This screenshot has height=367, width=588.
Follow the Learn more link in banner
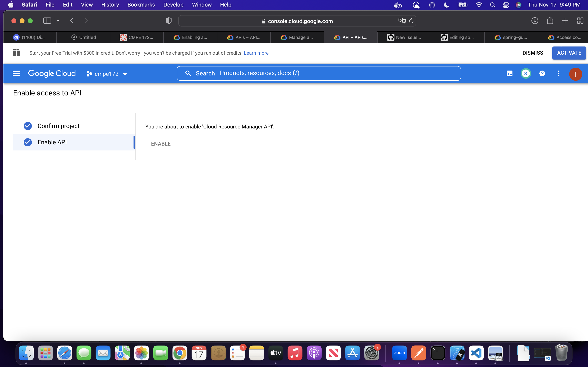[x=256, y=53]
